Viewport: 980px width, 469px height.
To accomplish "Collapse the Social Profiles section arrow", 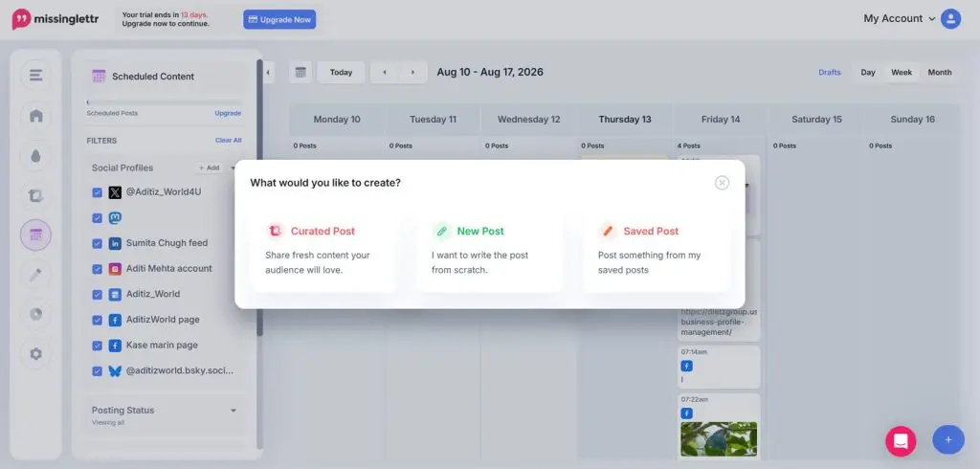I will (x=234, y=167).
